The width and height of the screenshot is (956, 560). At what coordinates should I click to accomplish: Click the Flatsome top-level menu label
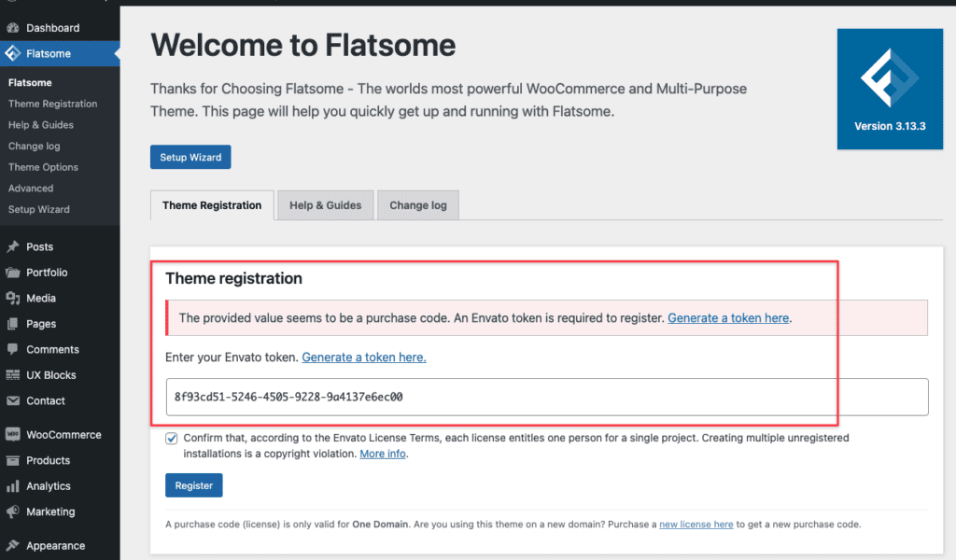(x=49, y=53)
